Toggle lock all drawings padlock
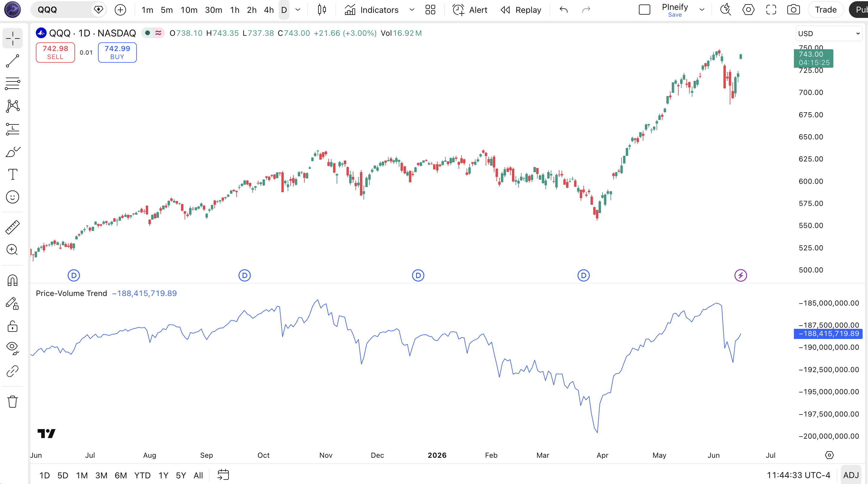Viewport: 868px width, 484px height. [13, 326]
